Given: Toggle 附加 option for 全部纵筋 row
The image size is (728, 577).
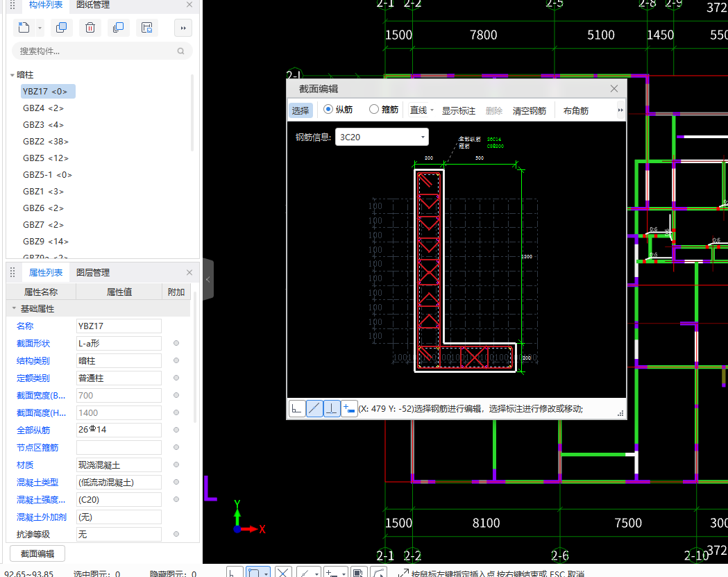Looking at the screenshot, I should 176,430.
